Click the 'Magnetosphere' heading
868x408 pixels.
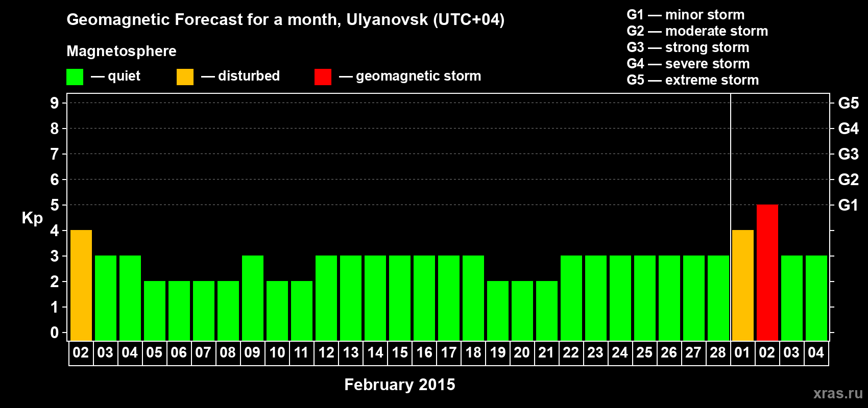(x=122, y=51)
